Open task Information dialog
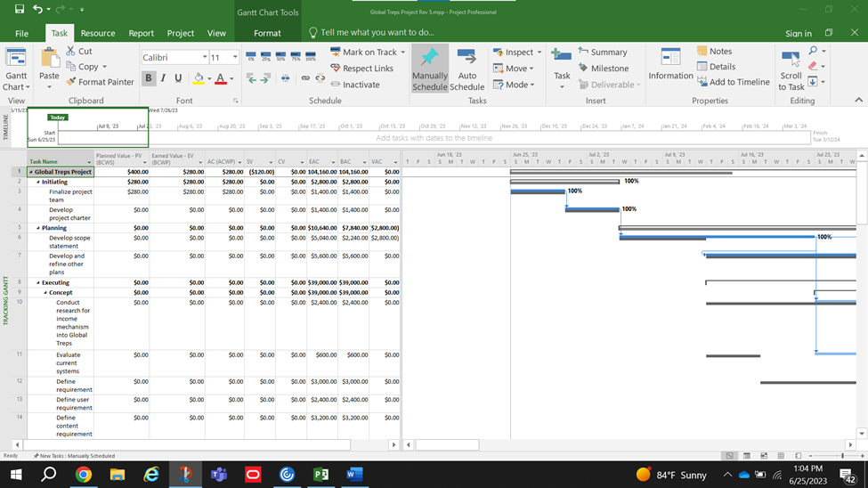 point(670,64)
